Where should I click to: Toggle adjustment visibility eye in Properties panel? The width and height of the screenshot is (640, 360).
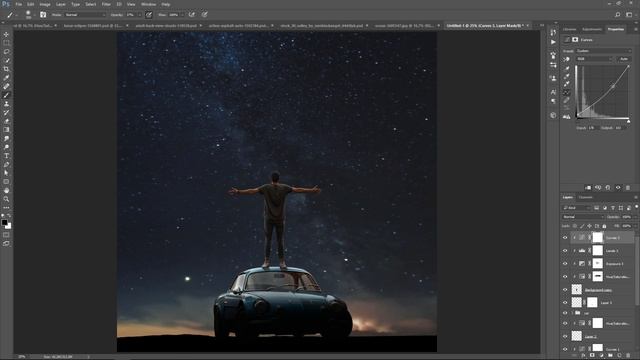point(618,188)
